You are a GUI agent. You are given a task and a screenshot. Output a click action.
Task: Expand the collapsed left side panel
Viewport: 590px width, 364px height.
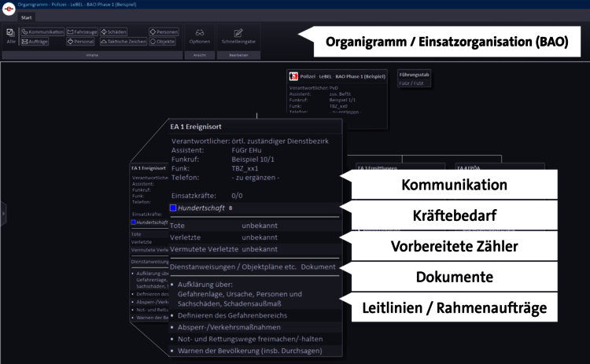coord(3,214)
